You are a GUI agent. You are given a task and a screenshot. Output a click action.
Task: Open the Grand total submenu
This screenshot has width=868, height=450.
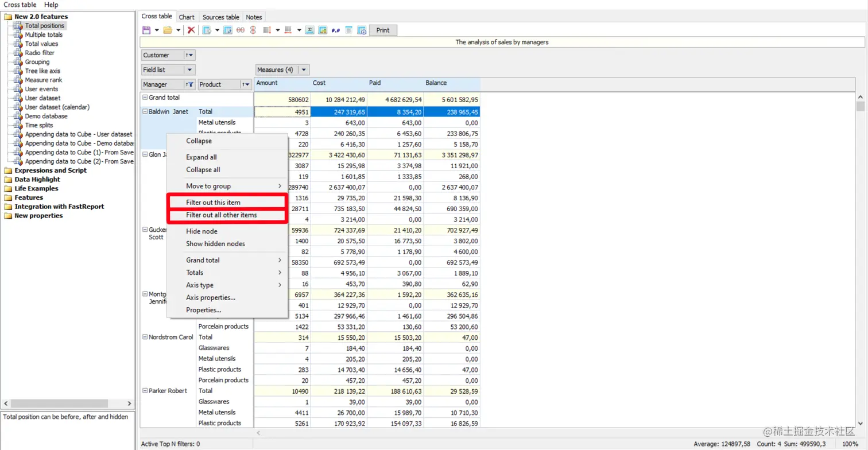point(227,260)
